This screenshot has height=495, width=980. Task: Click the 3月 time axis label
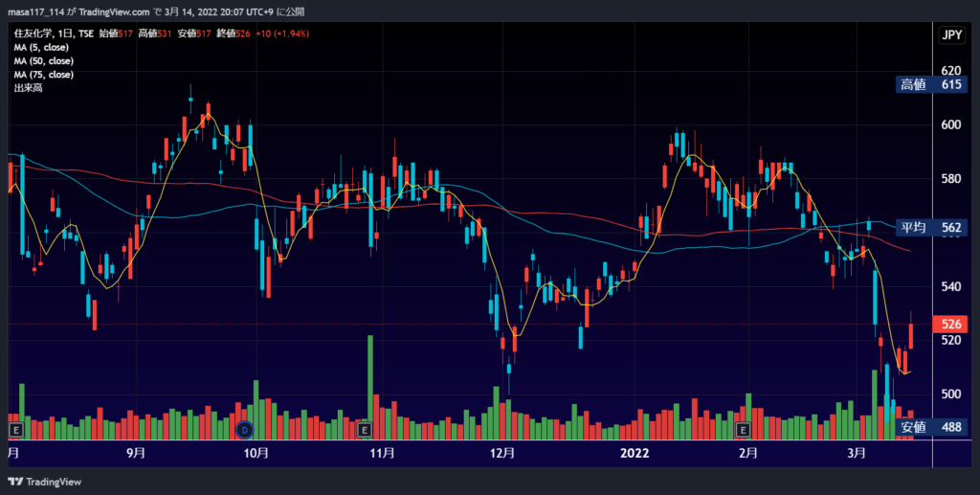[x=857, y=453]
